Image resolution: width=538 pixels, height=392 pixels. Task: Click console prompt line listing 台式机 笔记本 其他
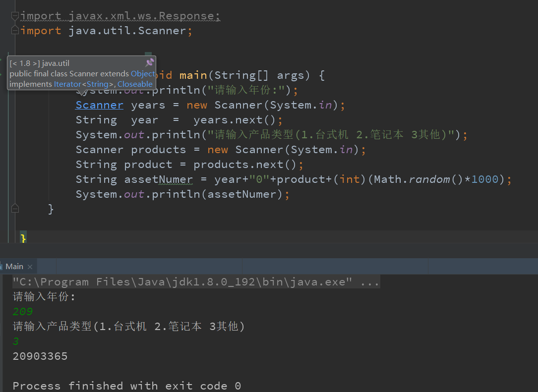[128, 327]
